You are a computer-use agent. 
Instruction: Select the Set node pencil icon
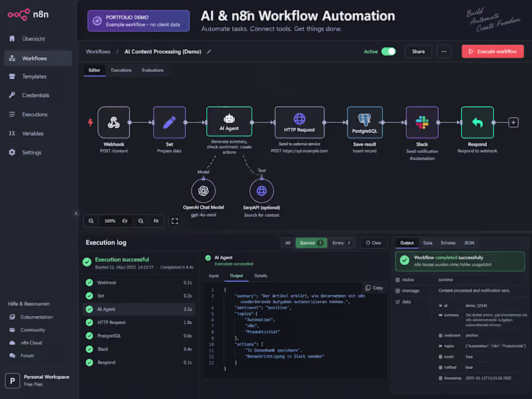tap(170, 122)
